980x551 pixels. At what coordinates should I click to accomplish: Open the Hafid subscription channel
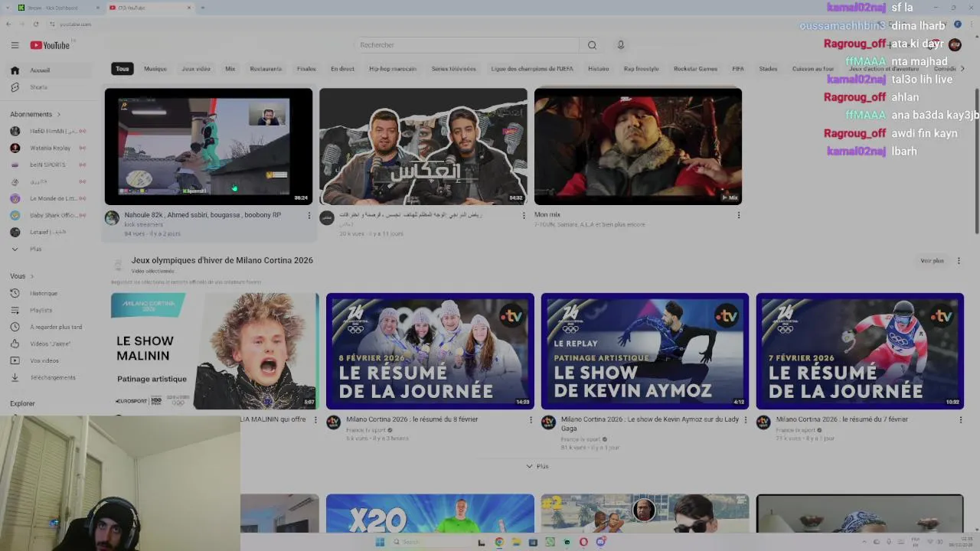pyautogui.click(x=51, y=131)
